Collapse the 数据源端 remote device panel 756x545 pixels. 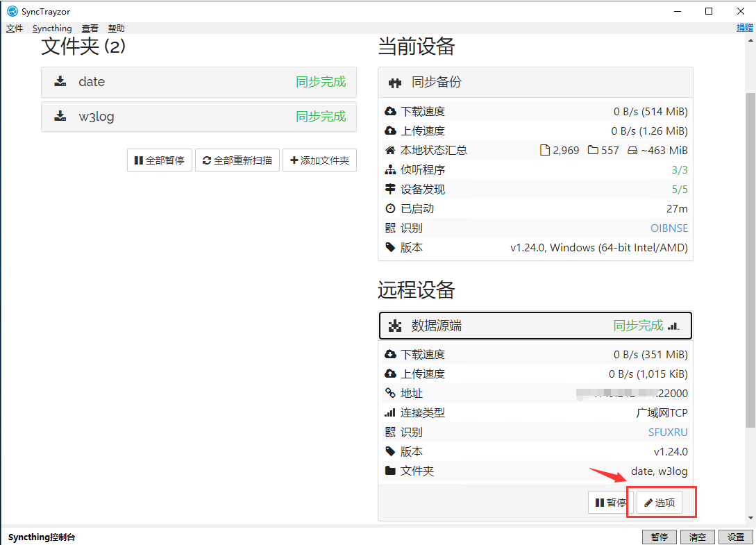pos(535,326)
